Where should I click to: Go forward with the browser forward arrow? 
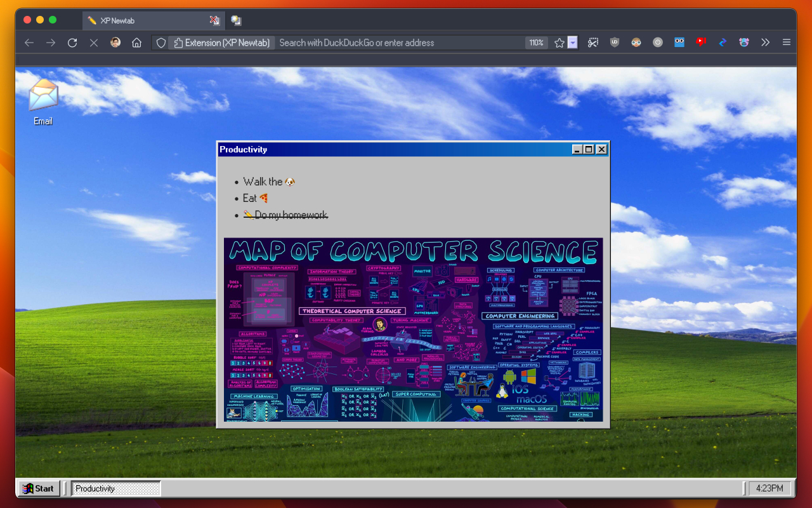(51, 43)
